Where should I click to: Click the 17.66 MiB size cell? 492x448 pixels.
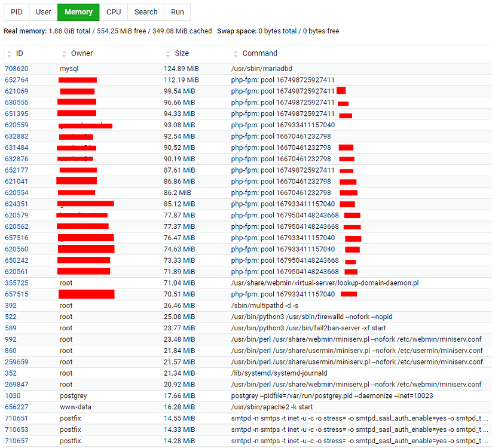click(x=179, y=396)
